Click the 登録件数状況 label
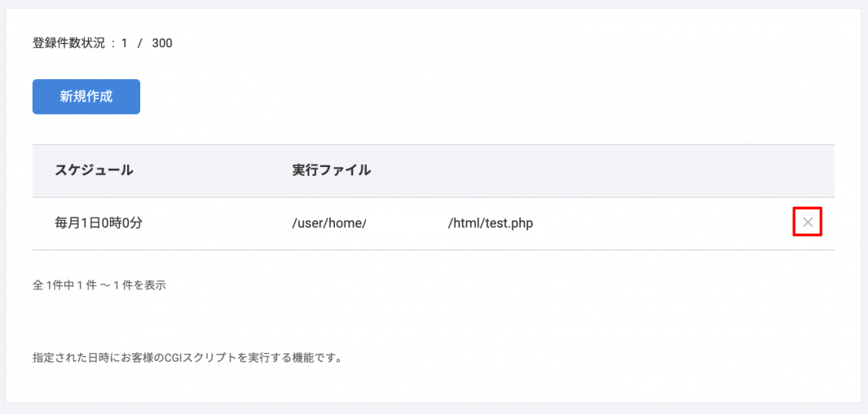 [x=69, y=43]
